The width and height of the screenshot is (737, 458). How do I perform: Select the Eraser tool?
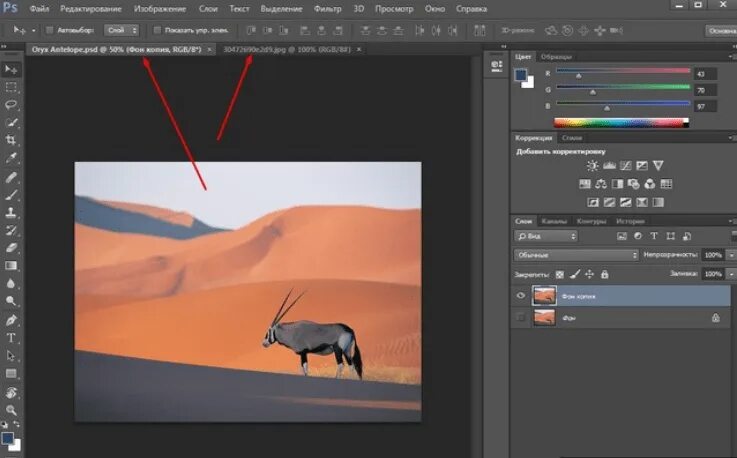click(11, 248)
